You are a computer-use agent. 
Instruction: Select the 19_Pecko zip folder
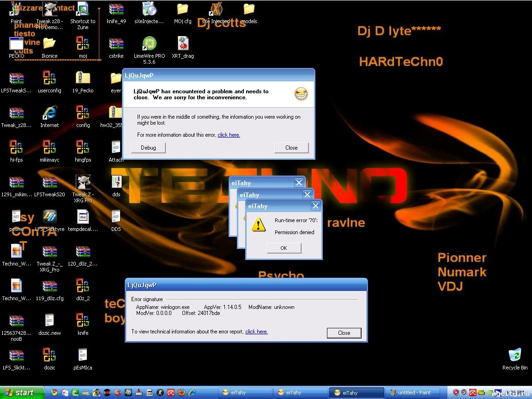pyautogui.click(x=83, y=83)
